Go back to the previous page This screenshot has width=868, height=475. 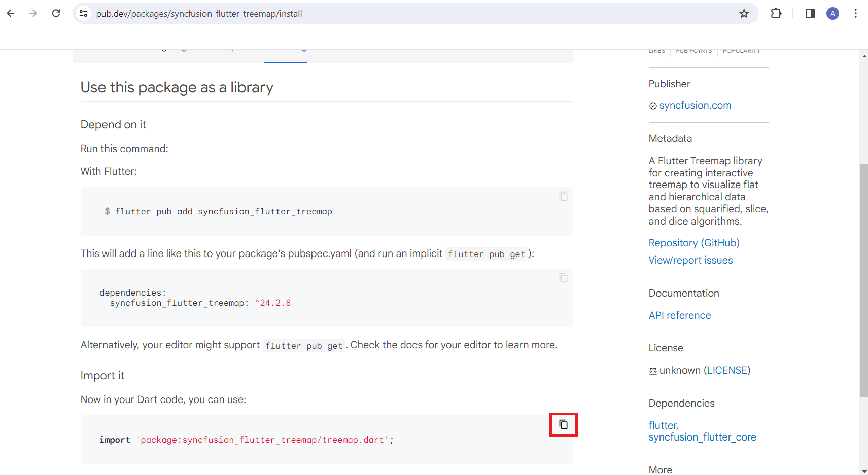click(11, 13)
